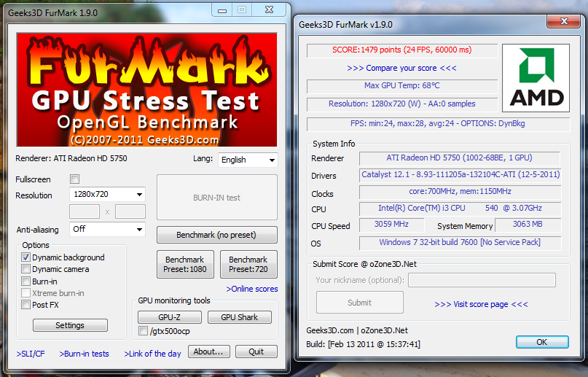Click the Submit score button
The height and width of the screenshot is (377, 588).
(x=360, y=303)
